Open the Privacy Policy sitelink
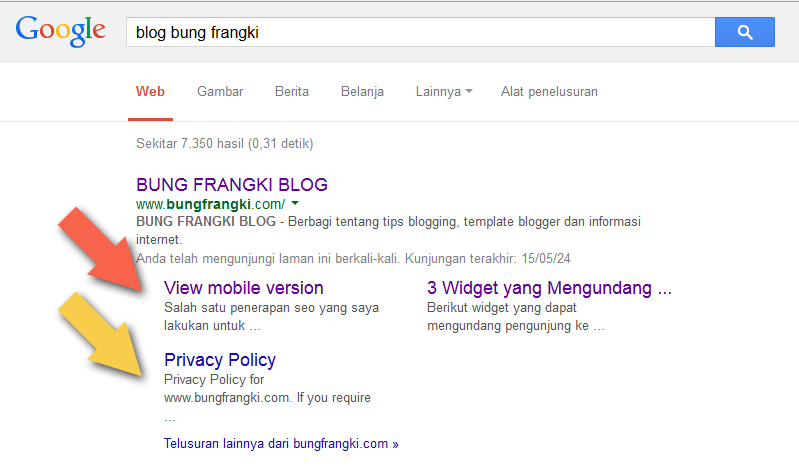 [x=220, y=360]
